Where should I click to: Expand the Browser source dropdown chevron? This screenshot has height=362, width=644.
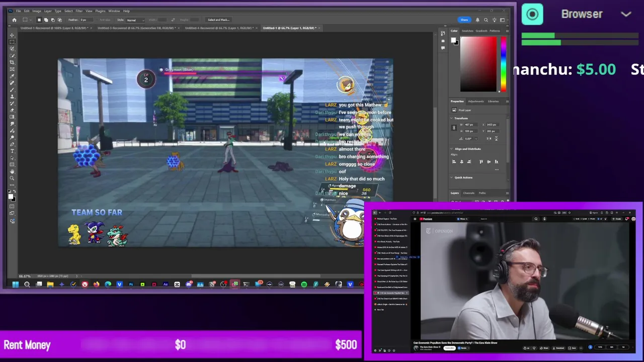(626, 14)
